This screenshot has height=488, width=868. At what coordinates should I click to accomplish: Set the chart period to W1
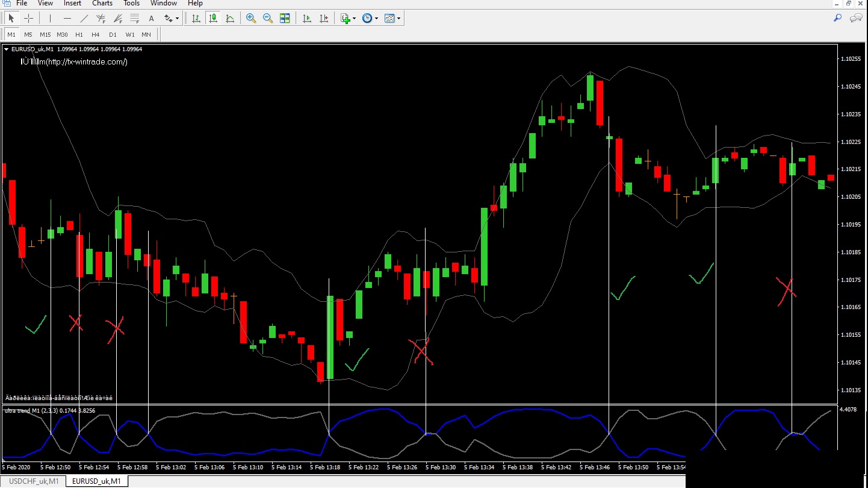point(130,34)
